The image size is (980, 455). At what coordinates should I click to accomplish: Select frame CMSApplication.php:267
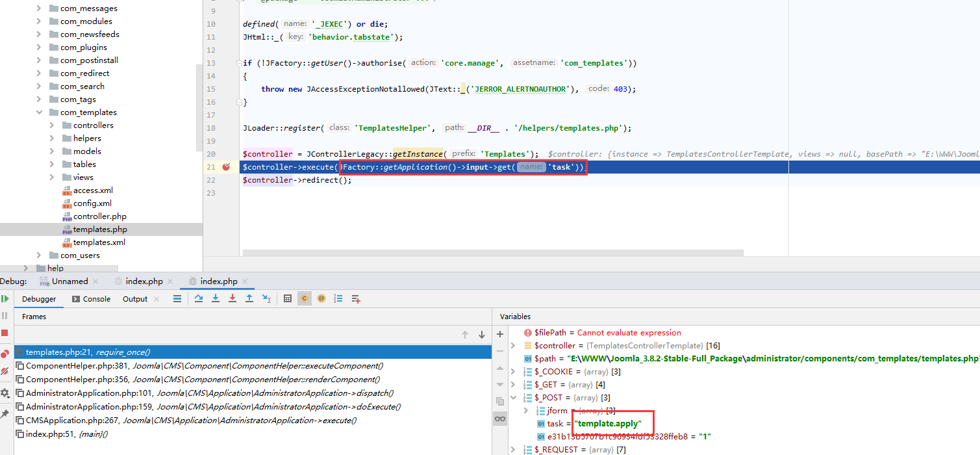coord(253,421)
